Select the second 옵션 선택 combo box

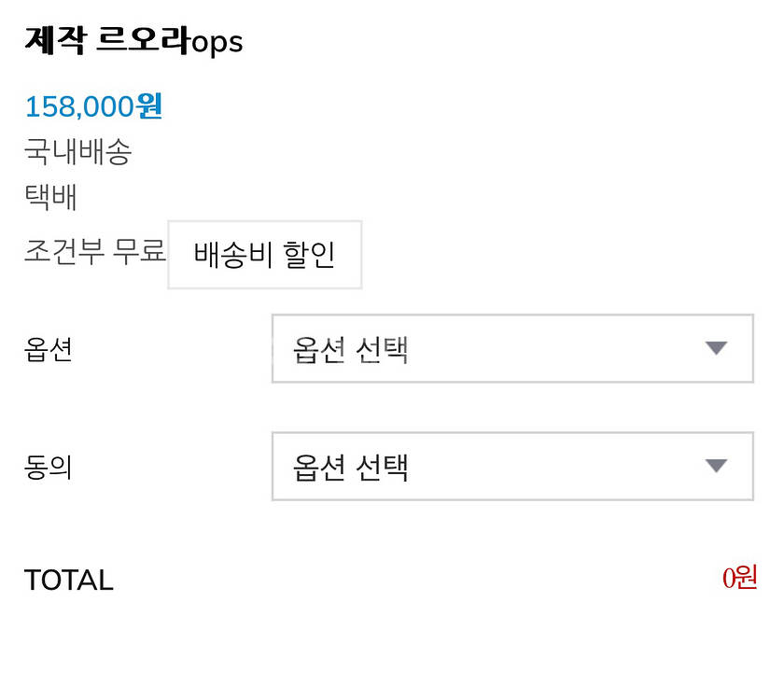point(511,467)
